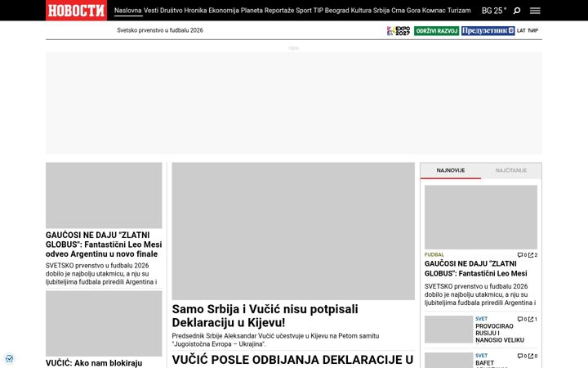Open the Srbija section
Image resolution: width=588 pixels, height=368 pixels.
tap(381, 11)
